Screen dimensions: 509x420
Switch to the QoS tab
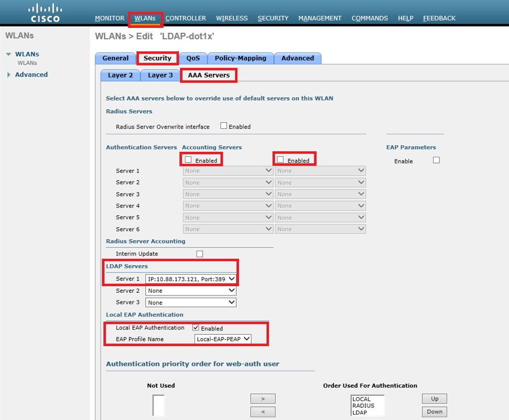coord(194,58)
